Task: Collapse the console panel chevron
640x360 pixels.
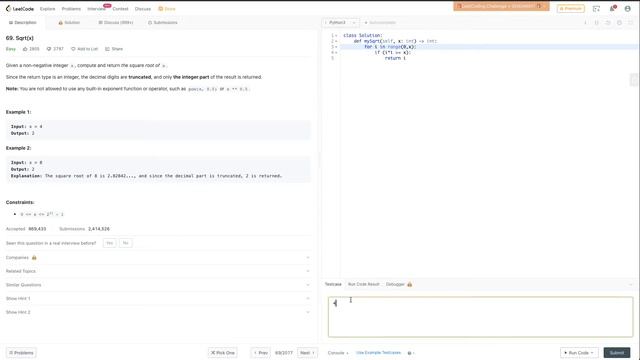Action: (x=631, y=284)
